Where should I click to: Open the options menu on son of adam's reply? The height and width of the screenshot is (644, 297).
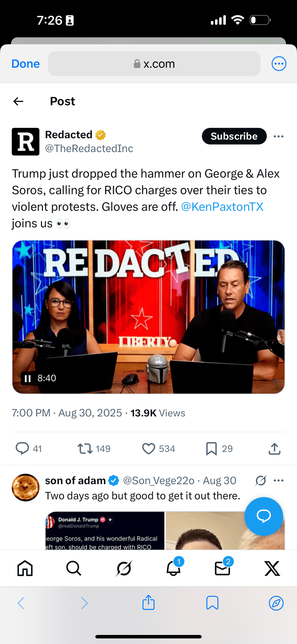279,480
